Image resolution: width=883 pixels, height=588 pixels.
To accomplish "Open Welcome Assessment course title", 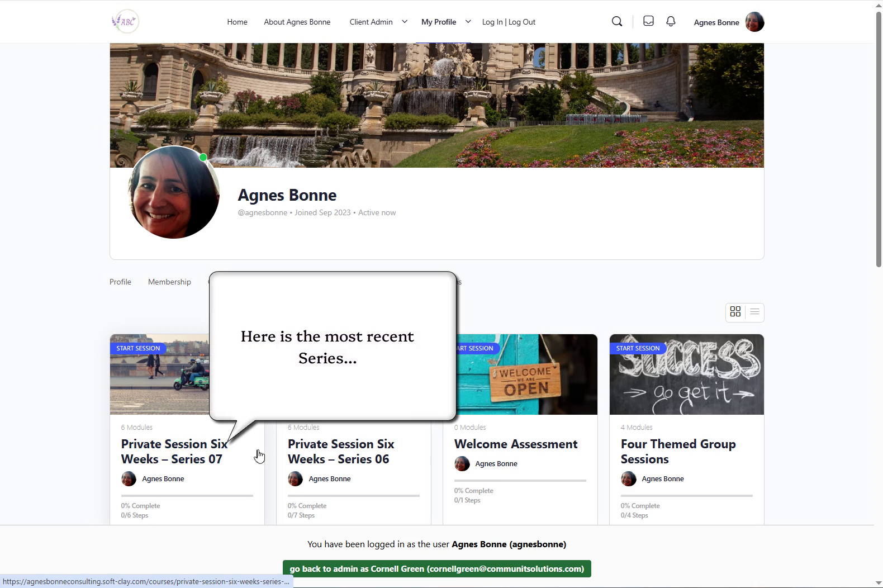I will [515, 444].
